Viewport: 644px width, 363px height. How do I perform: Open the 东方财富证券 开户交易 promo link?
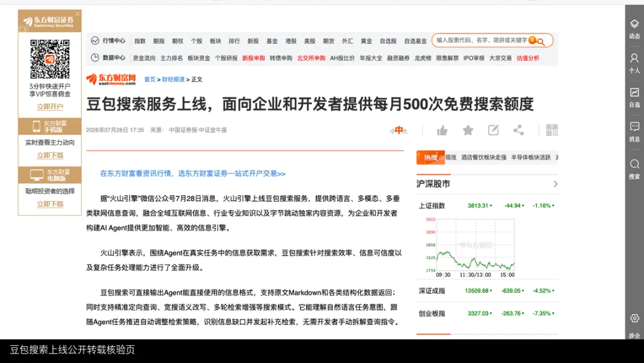click(x=193, y=174)
